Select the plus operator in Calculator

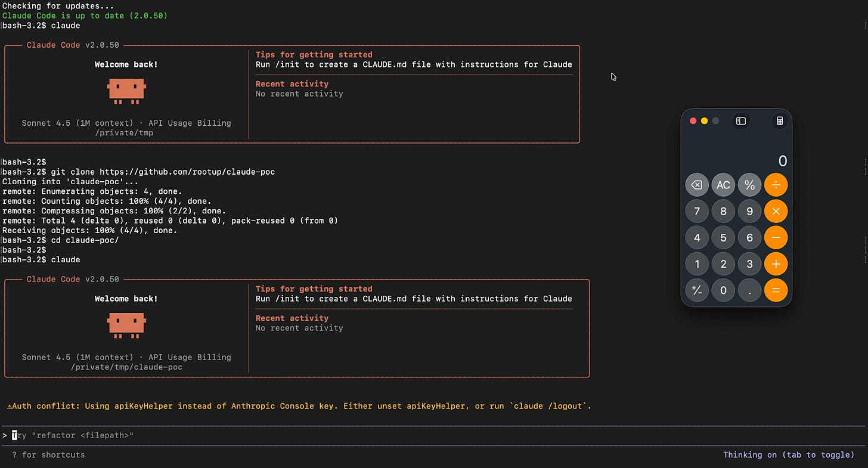click(x=776, y=264)
